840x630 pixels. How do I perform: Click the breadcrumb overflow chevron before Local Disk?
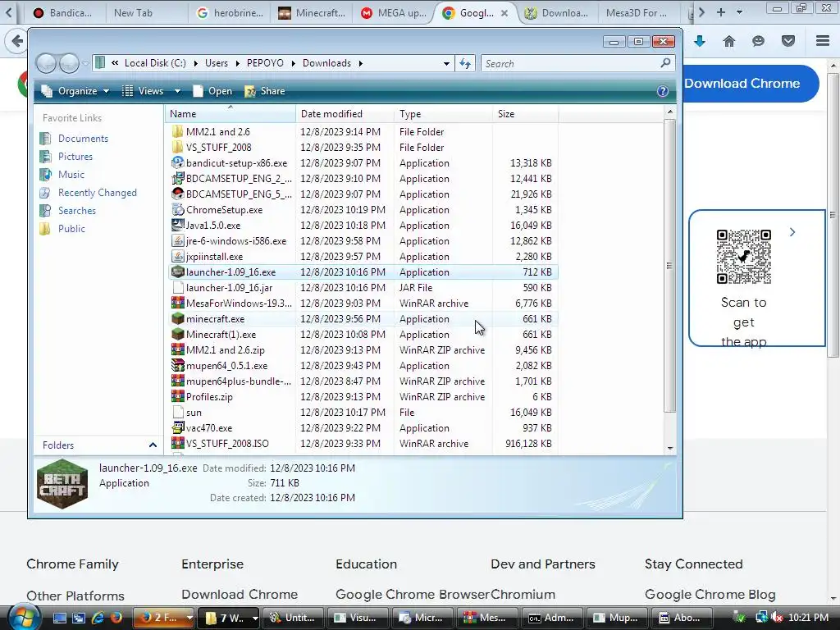[x=115, y=63]
